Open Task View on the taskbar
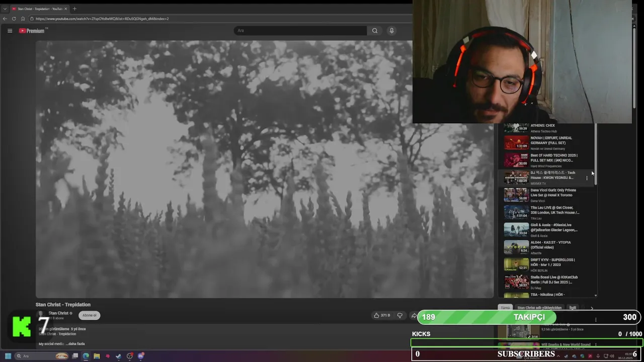Viewport: 644px width, 362px height. coord(75,356)
